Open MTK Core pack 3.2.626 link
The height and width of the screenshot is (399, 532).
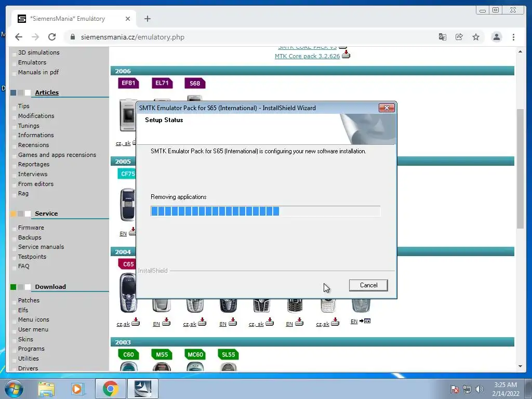coord(307,56)
